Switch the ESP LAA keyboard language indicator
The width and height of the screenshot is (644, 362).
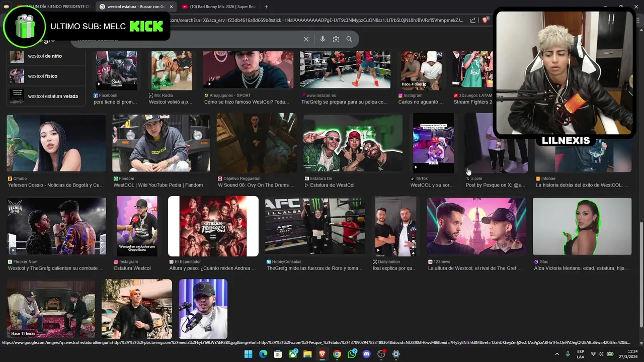[581, 354]
